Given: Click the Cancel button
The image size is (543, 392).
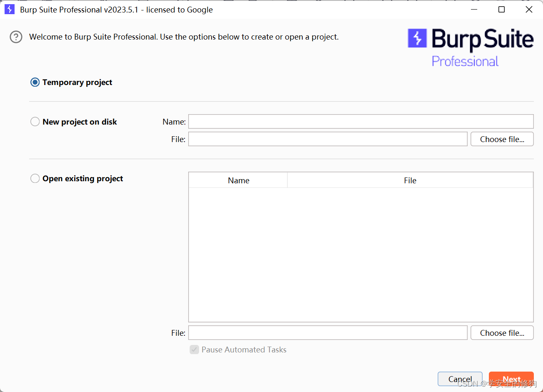Looking at the screenshot, I should click(x=460, y=379).
